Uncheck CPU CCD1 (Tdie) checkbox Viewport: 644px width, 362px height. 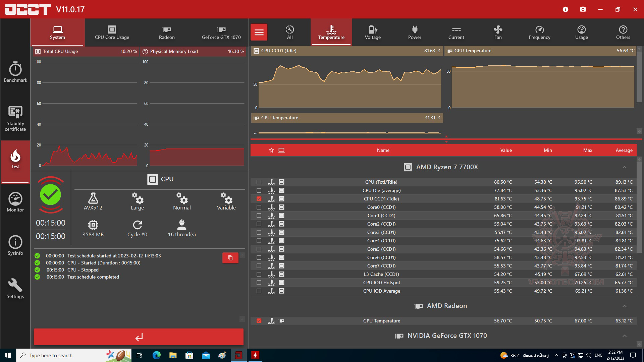pyautogui.click(x=259, y=199)
